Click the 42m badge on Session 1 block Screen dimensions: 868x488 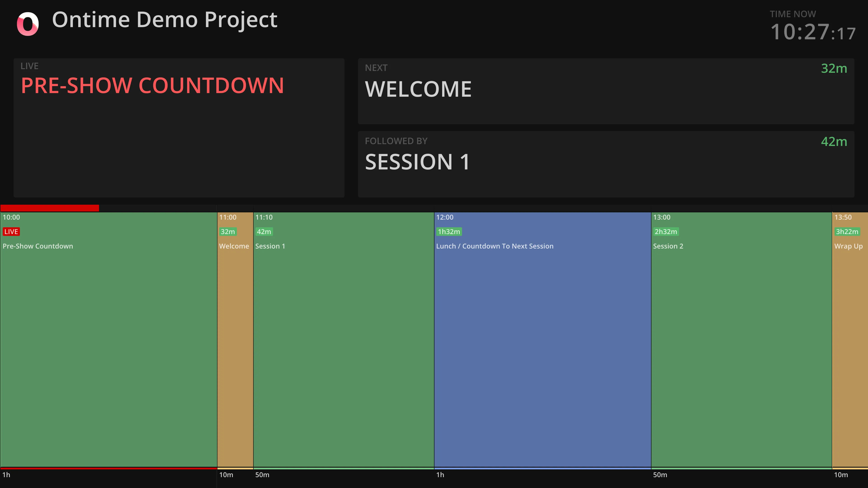point(264,232)
